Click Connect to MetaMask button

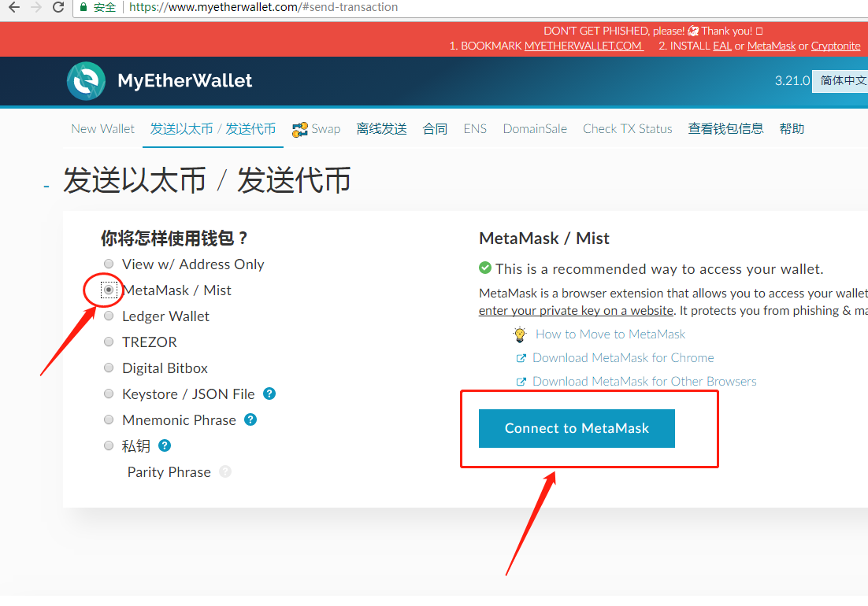point(577,428)
